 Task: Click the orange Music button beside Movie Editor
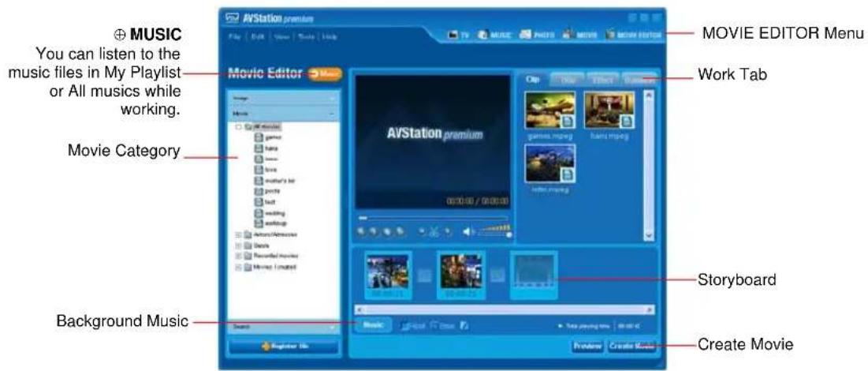tap(325, 74)
